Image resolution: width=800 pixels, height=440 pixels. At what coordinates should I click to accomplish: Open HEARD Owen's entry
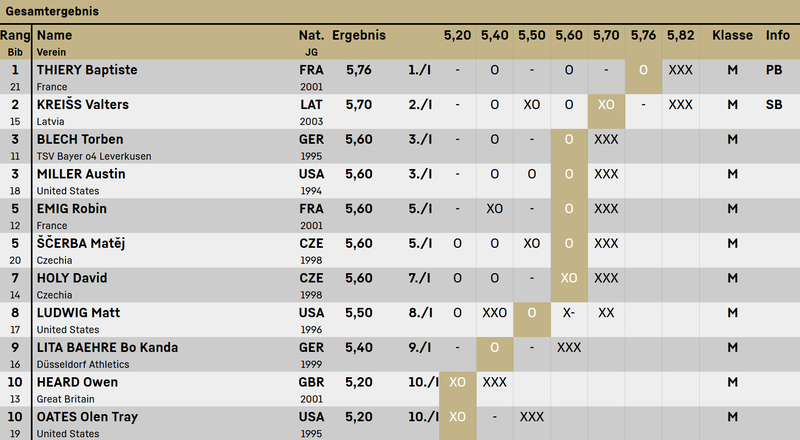(77, 382)
